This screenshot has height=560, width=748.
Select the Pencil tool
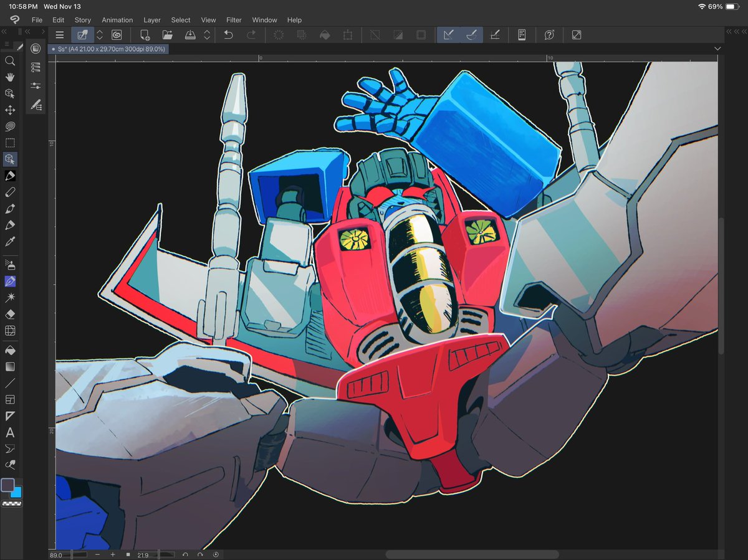click(x=10, y=192)
